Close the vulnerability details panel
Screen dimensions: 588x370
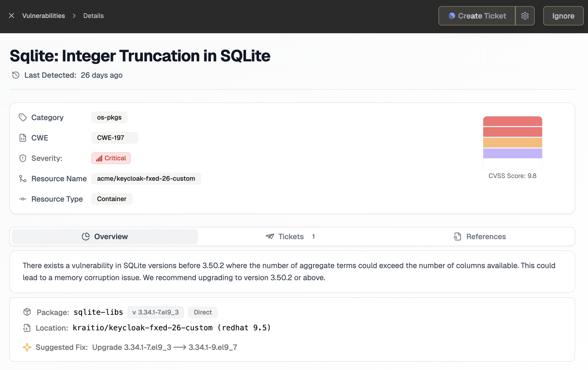[12, 16]
